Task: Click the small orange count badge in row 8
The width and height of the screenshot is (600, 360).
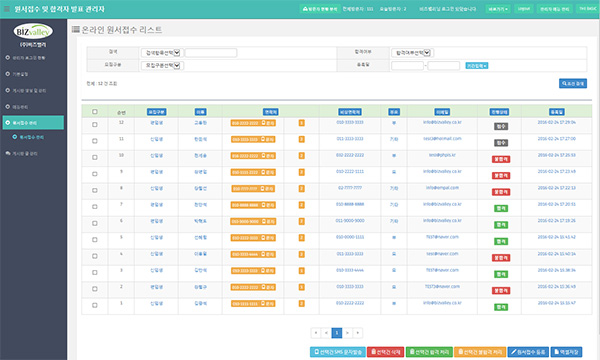Action: pos(302,189)
